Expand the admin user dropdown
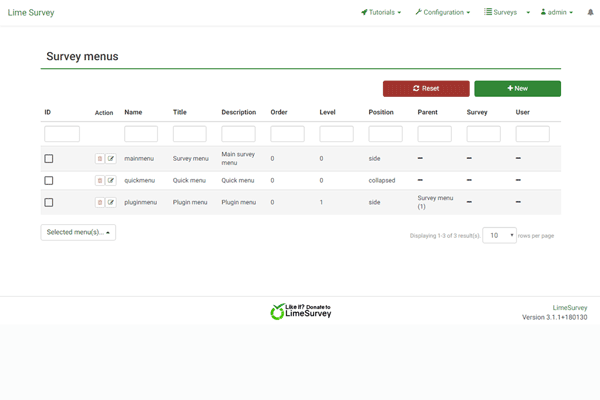 coord(557,13)
